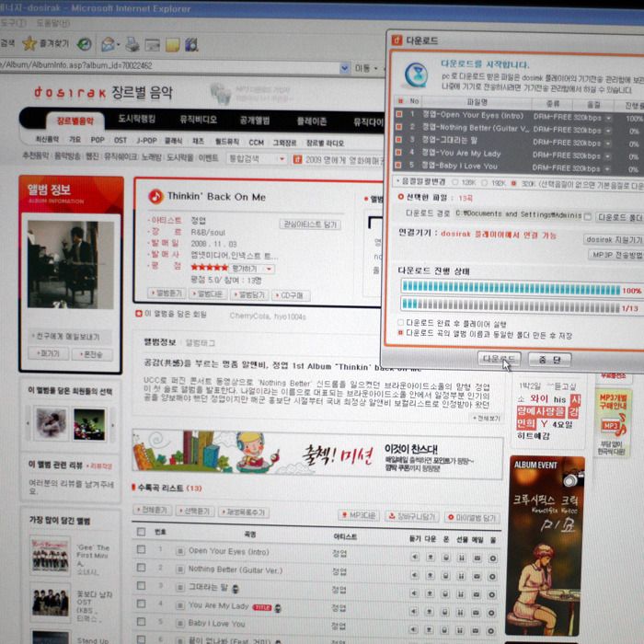Click the 중단 stop button in download dialog
644x644 pixels.
pos(549,360)
